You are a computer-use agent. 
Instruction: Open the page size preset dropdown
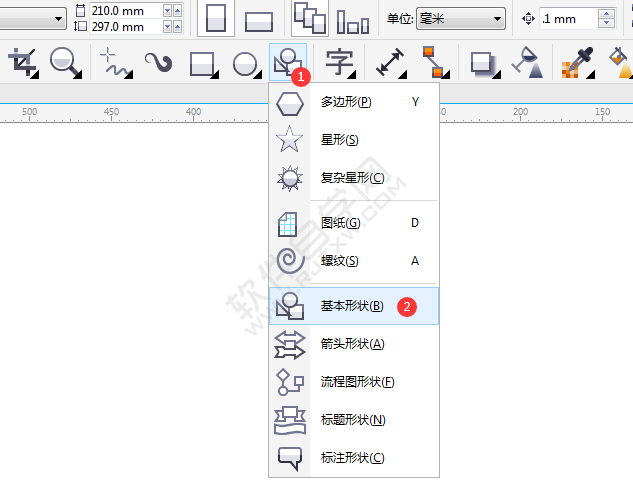click(33, 19)
